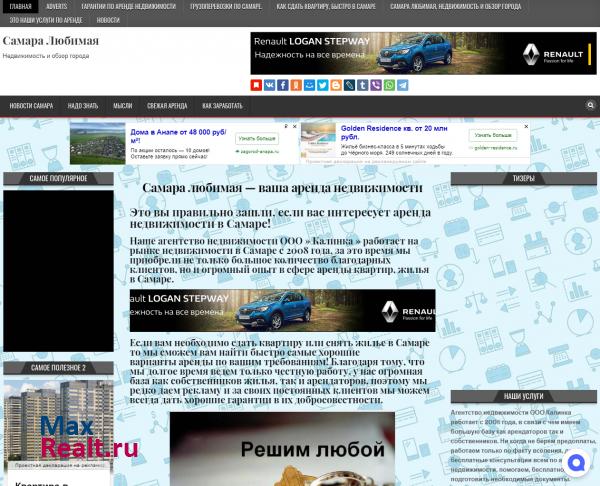Click heading Самара любимая — ваша аренда недвижимости
This screenshot has height=486, width=600.
click(282, 188)
